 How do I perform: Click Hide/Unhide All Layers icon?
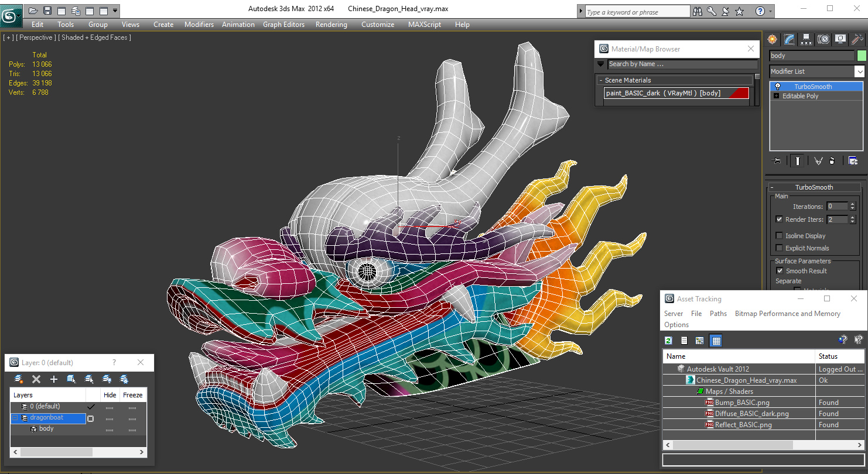coord(107,379)
